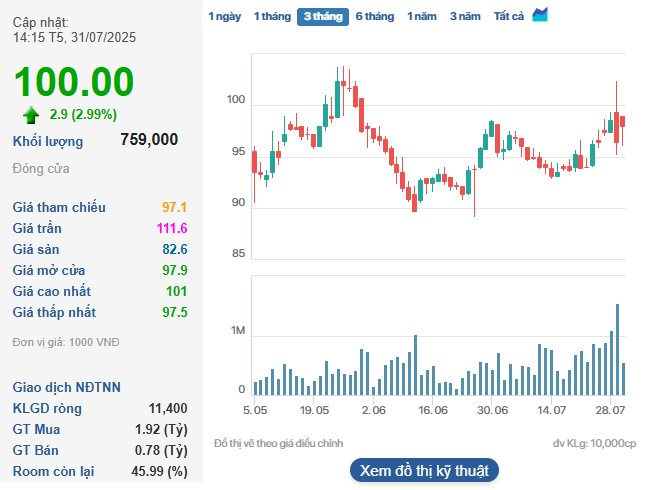The width and height of the screenshot is (656, 490).
Task: Switch the chart to "1 năm"
Action: coord(421,16)
